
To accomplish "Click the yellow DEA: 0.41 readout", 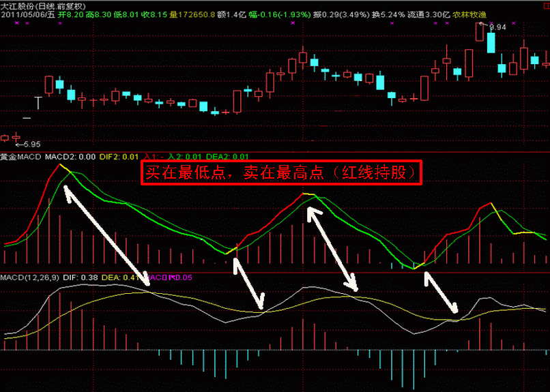I will pyautogui.click(x=121, y=277).
